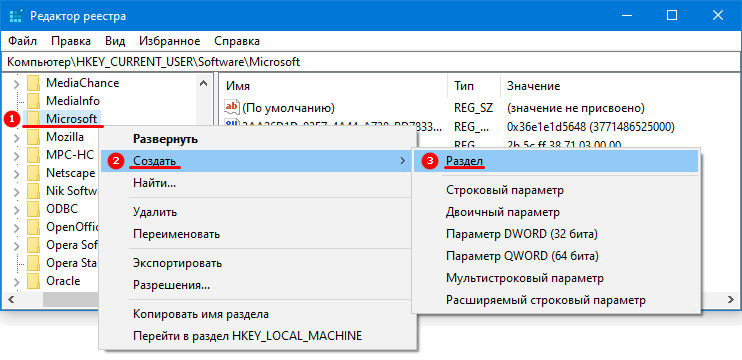The image size is (742, 360).
Task: Click horizontal scrollbar right arrow
Action: (731, 299)
